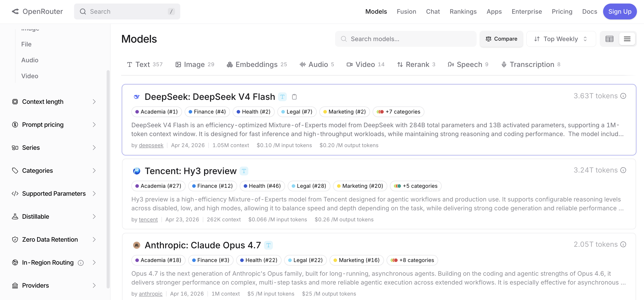Click the Prompt pricing dollar icon
The image size is (644, 300).
click(x=15, y=125)
